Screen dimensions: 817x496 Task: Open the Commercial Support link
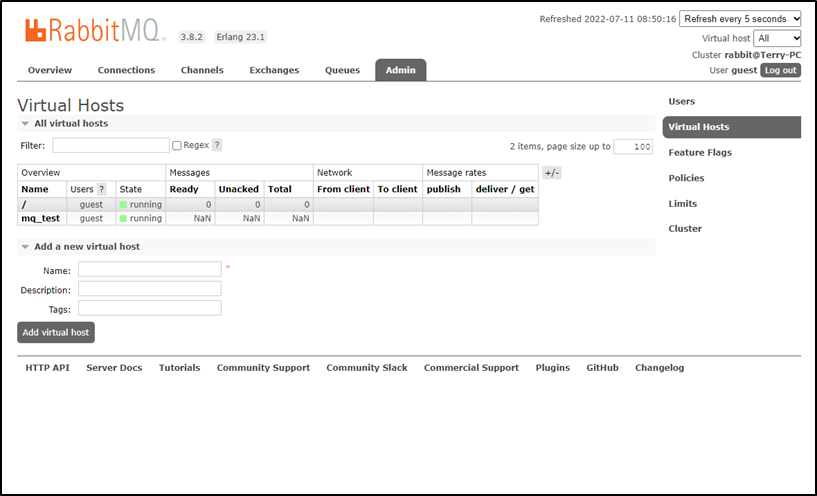(x=471, y=368)
